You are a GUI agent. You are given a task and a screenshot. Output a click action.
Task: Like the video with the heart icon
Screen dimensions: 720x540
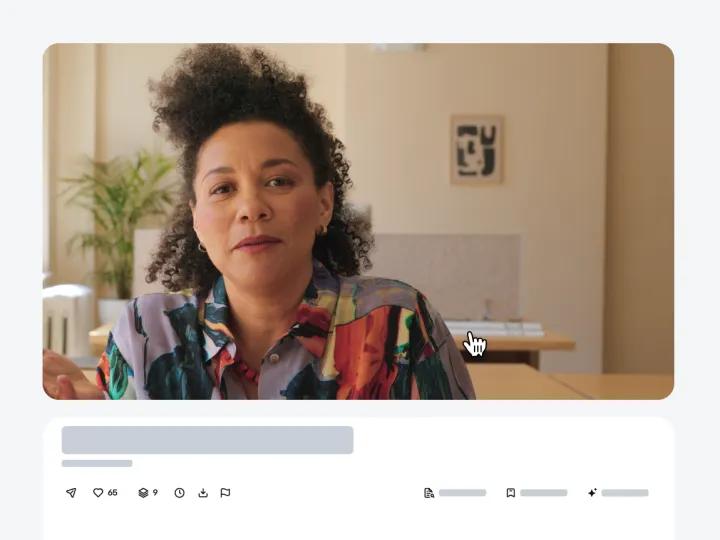click(x=98, y=493)
